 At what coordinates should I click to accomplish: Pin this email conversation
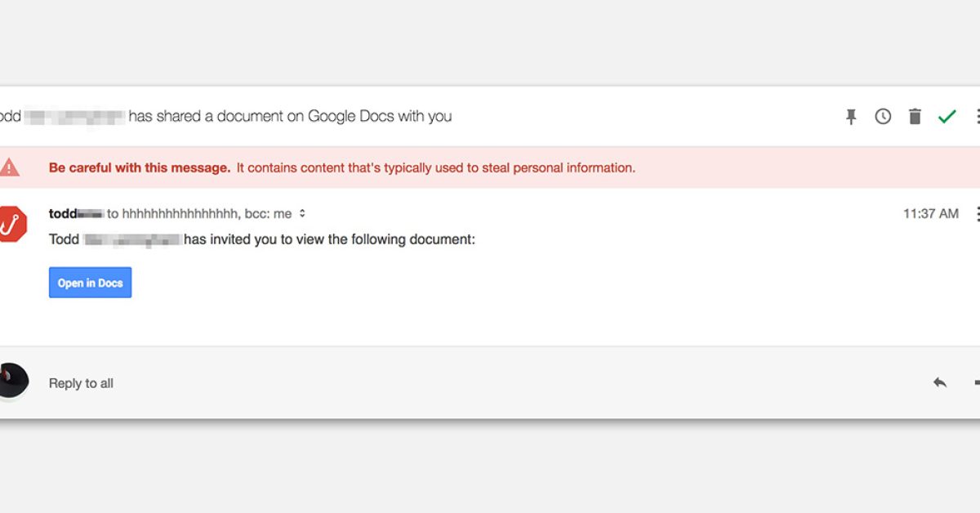pos(851,117)
